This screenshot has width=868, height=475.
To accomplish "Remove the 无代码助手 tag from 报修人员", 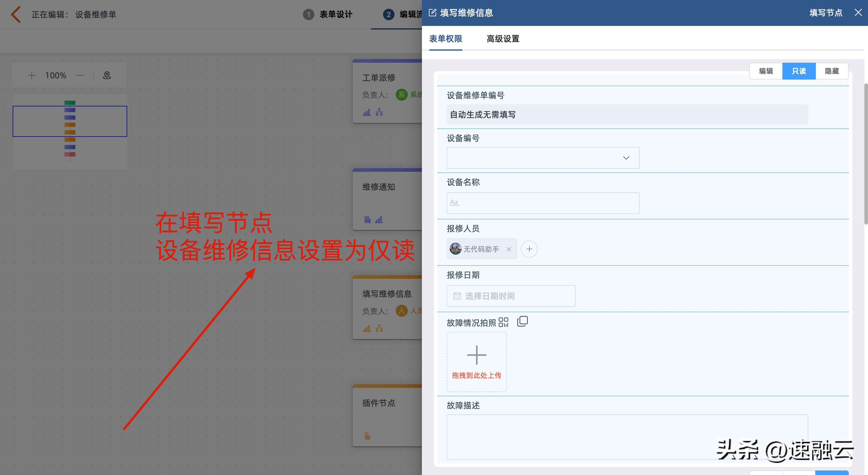I will [x=509, y=249].
